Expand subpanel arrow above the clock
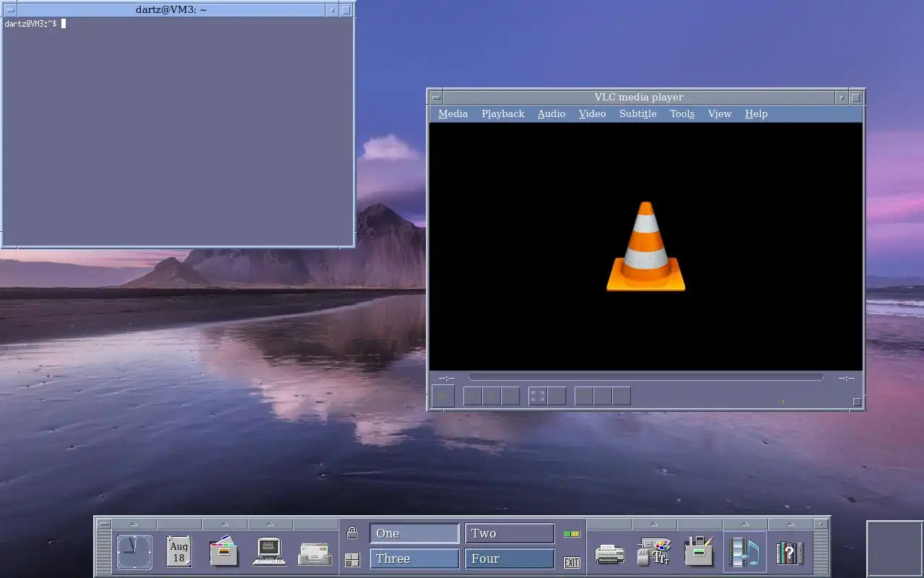This screenshot has height=578, width=924. (134, 524)
